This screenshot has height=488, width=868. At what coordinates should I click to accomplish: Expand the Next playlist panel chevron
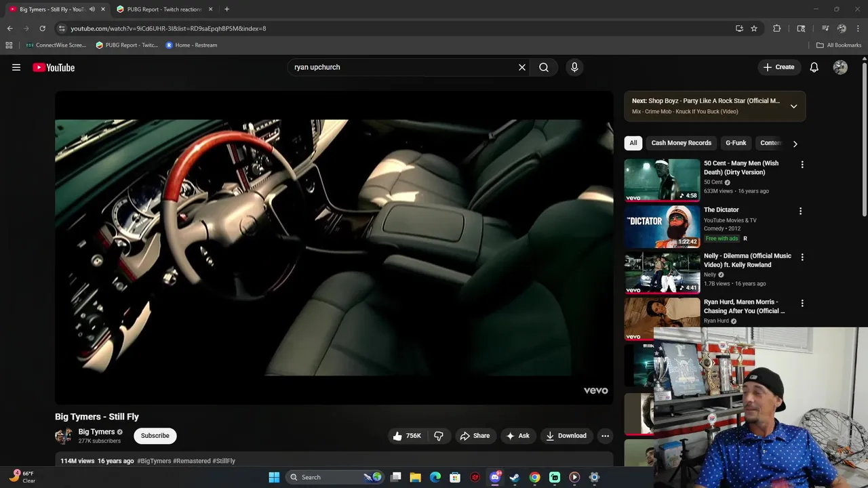click(x=793, y=106)
